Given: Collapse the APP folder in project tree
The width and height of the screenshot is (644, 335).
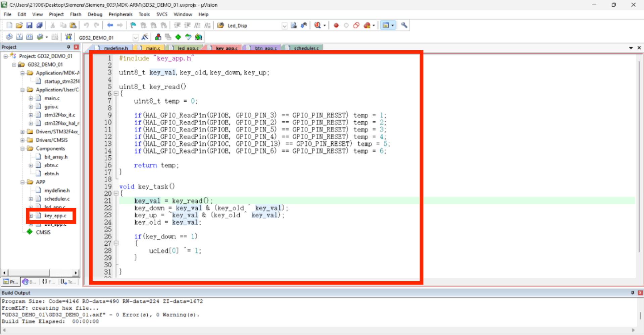Looking at the screenshot, I should (x=22, y=182).
